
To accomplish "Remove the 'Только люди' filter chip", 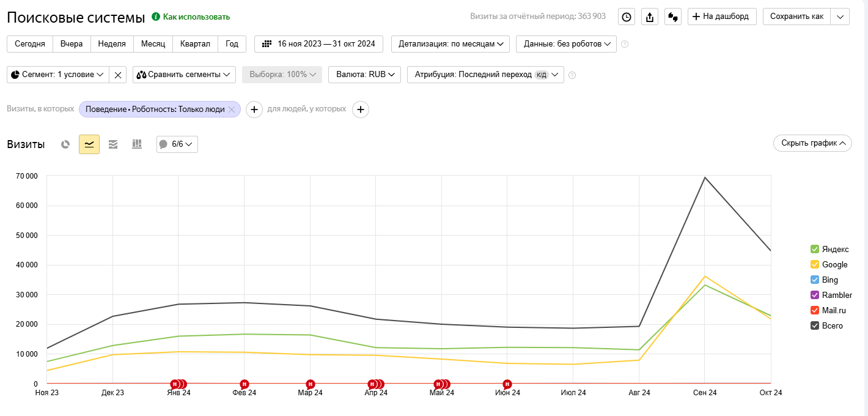I will click(x=232, y=110).
